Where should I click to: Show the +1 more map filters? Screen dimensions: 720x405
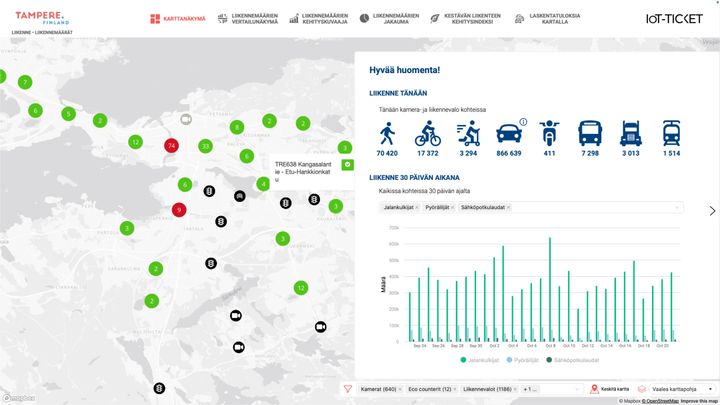coord(529,389)
